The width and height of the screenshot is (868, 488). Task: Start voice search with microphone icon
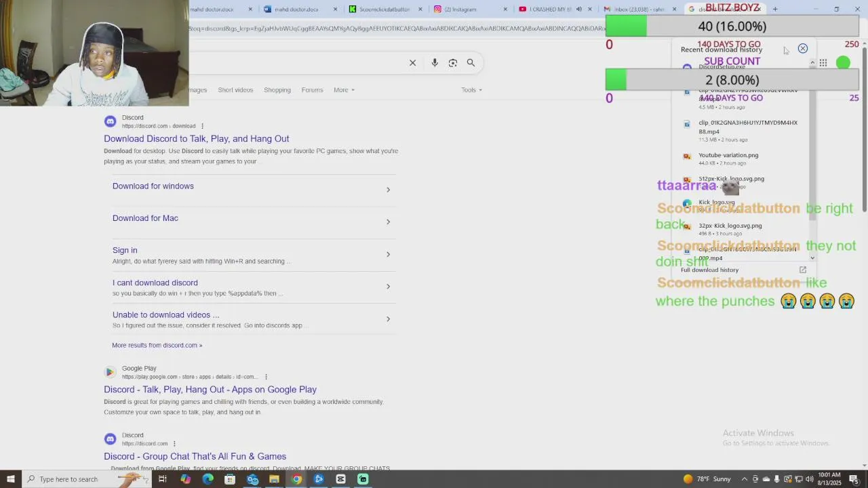click(435, 63)
